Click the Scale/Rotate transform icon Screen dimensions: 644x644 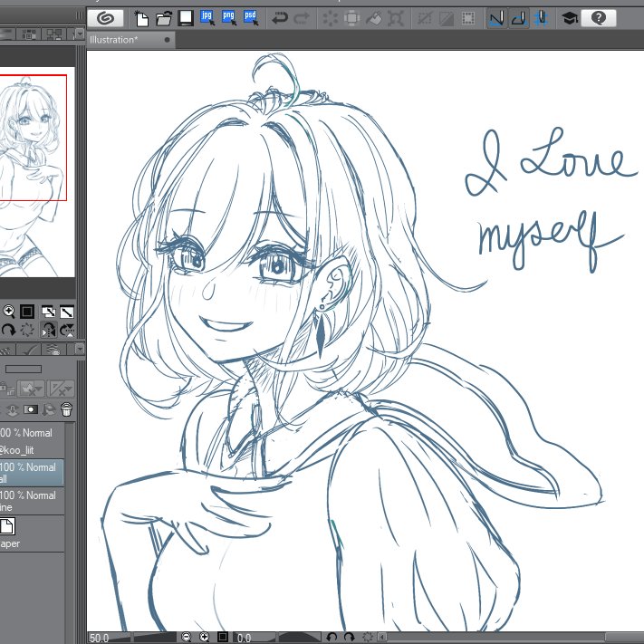click(396, 18)
